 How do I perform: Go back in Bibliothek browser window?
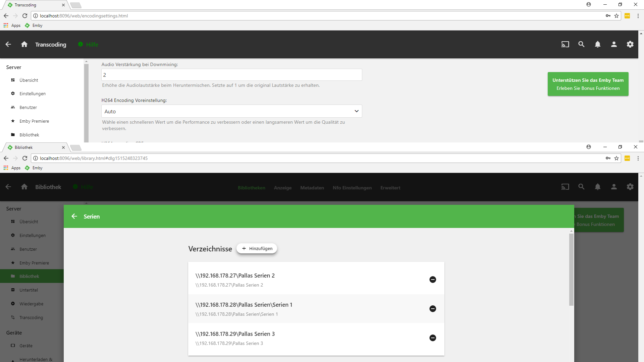coord(6,158)
